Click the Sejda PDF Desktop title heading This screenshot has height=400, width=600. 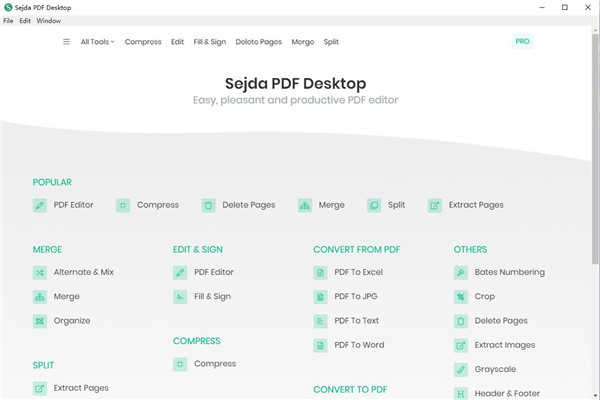[295, 83]
